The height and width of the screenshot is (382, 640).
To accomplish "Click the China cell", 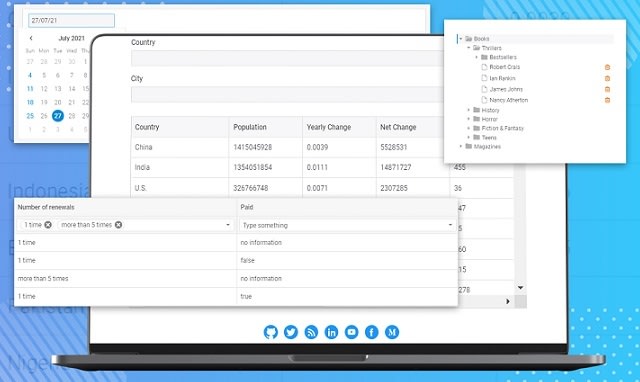I will pos(180,147).
